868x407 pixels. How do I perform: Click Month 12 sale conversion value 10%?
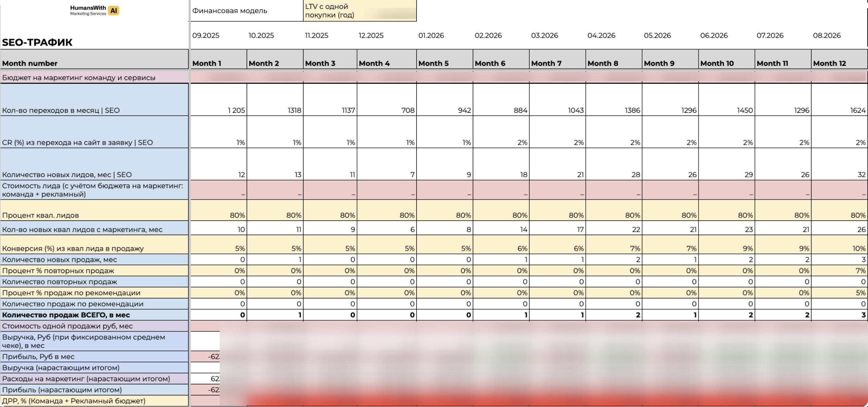pyautogui.click(x=858, y=248)
